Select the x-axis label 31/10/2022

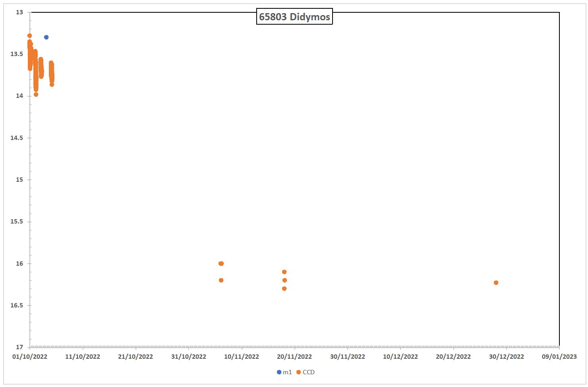189,357
